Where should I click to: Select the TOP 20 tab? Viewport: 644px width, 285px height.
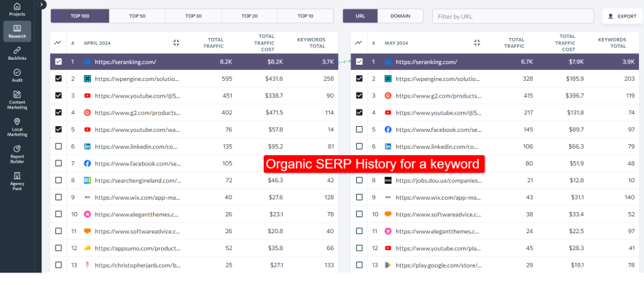tap(249, 16)
